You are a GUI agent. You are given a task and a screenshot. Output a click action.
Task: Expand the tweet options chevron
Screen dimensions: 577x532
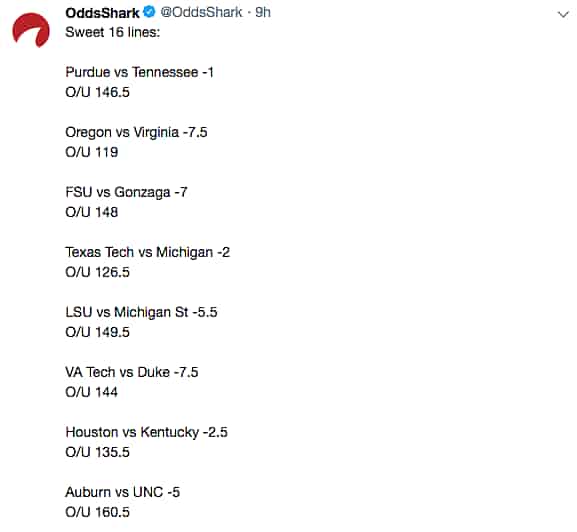563,14
